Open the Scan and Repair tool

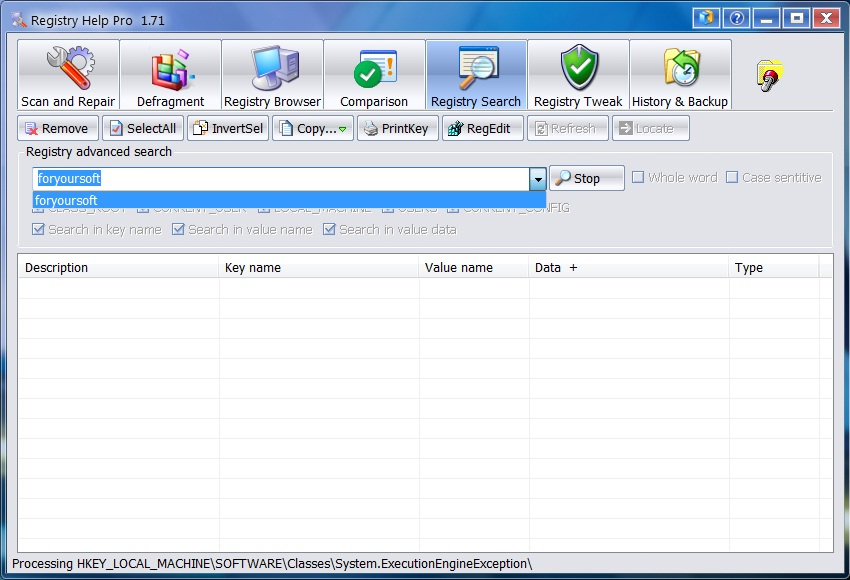click(68, 75)
